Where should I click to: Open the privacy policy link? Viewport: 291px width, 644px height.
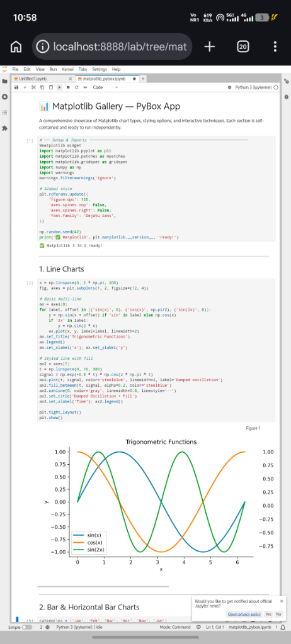click(244, 614)
